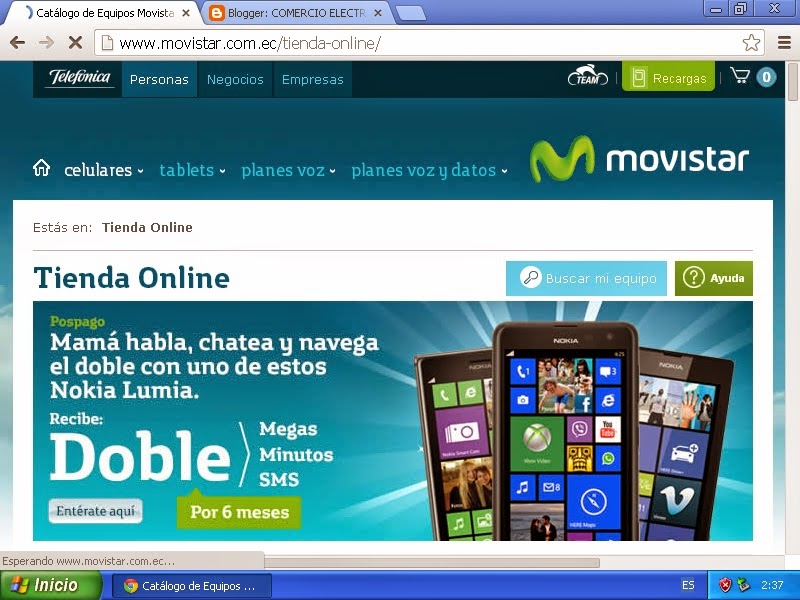Close the Blogger COMERCIO ELECTR tab

pyautogui.click(x=378, y=13)
